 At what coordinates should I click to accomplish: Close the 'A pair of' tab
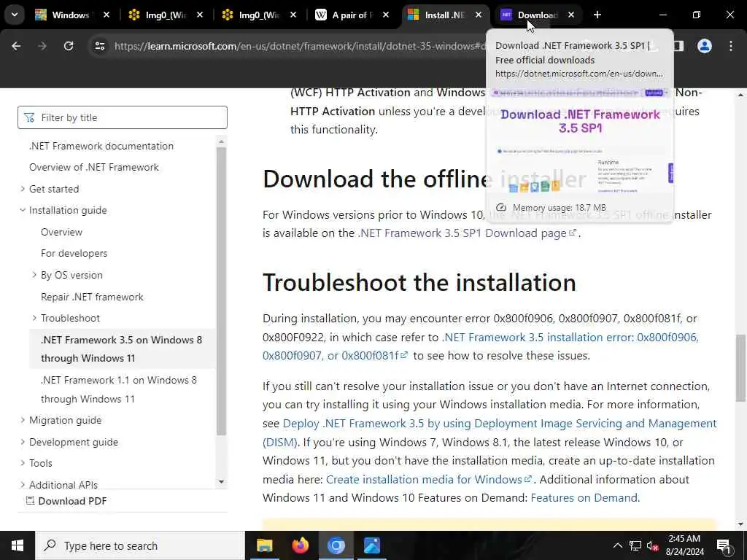point(386,15)
